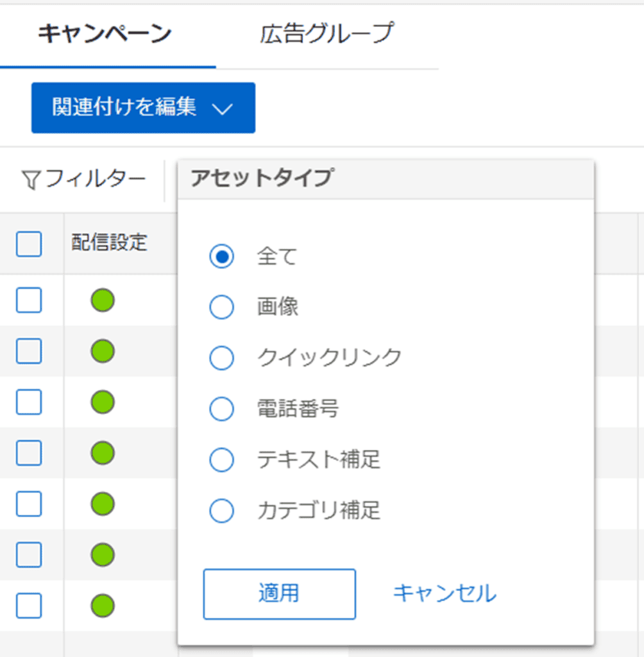Expand the 関連付けを編集 dropdown chevron

point(222,109)
